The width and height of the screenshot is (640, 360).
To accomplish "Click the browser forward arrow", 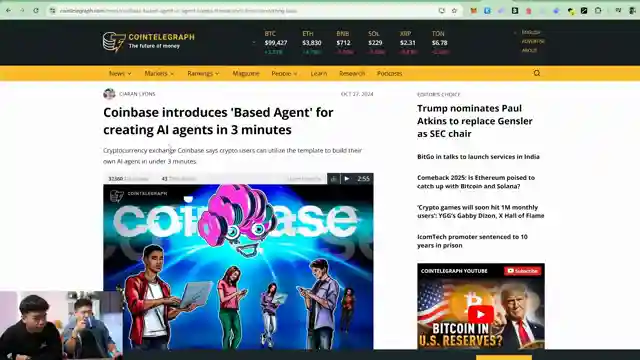I will pyautogui.click(x=22, y=11).
